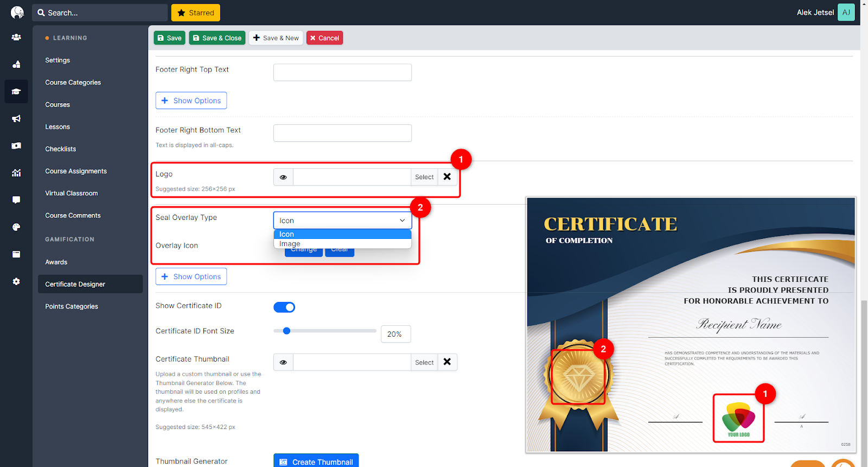Image resolution: width=868 pixels, height=467 pixels.
Task: Open Checklists menu item
Action: [60, 149]
